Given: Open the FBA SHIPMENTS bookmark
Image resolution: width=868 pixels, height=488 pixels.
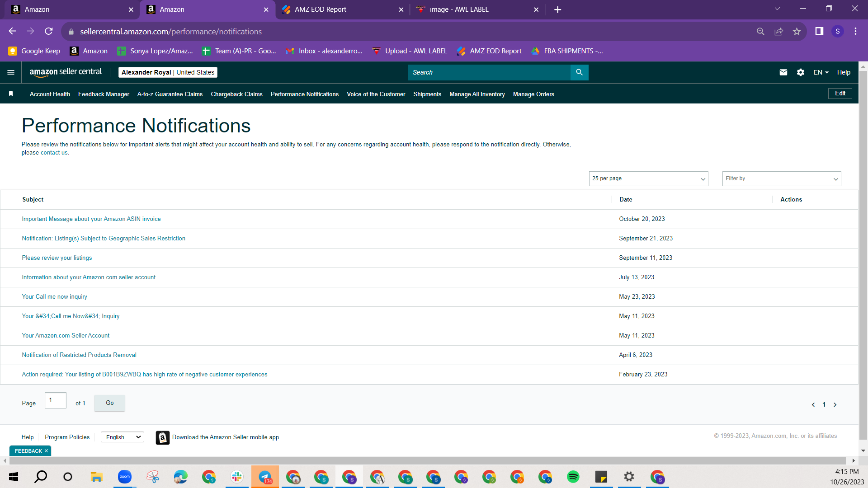Looking at the screenshot, I should [x=567, y=51].
